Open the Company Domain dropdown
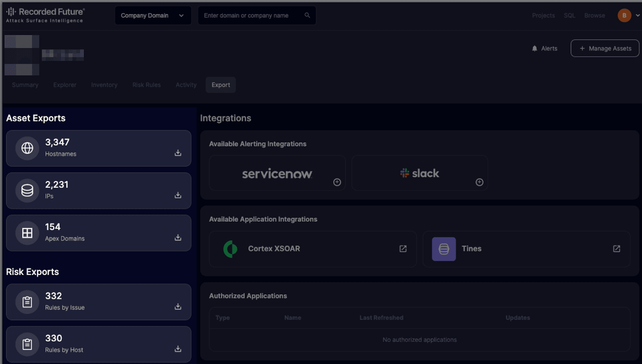Image resolution: width=642 pixels, height=364 pixels. [x=153, y=15]
